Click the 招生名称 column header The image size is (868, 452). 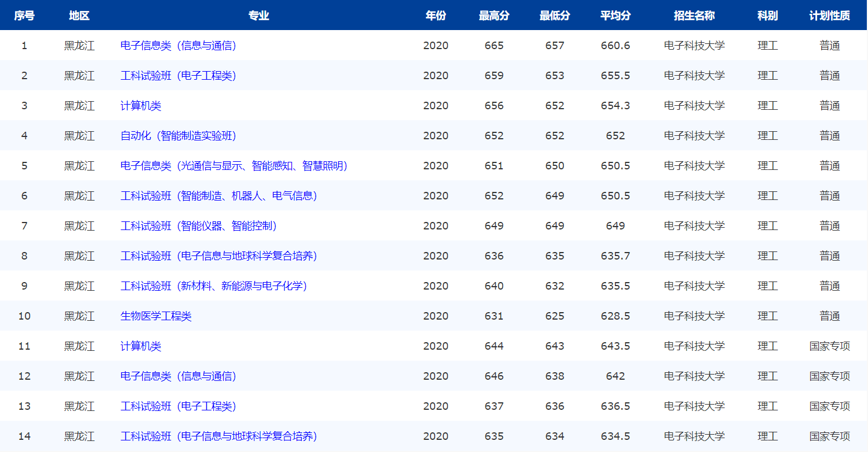(x=694, y=16)
